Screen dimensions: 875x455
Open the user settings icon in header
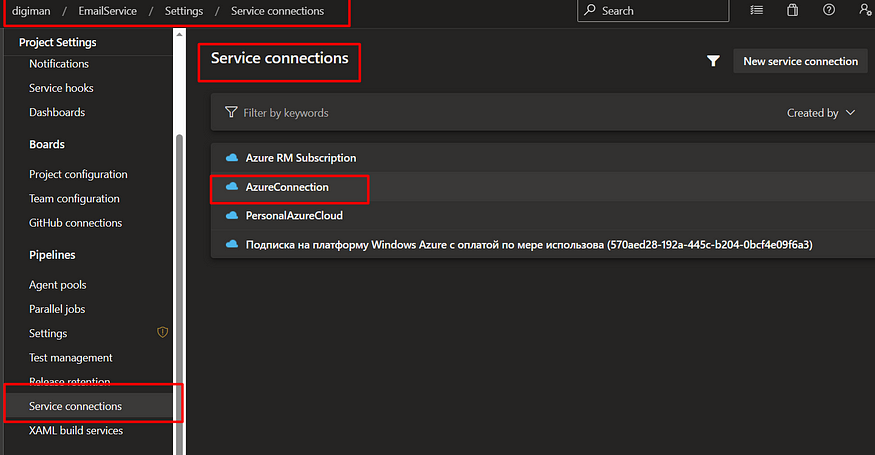click(x=866, y=10)
